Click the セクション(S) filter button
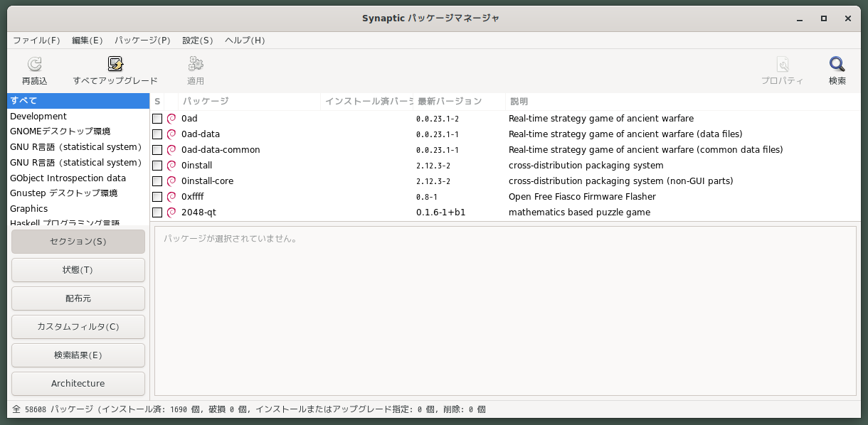The width and height of the screenshot is (868, 425). click(78, 242)
